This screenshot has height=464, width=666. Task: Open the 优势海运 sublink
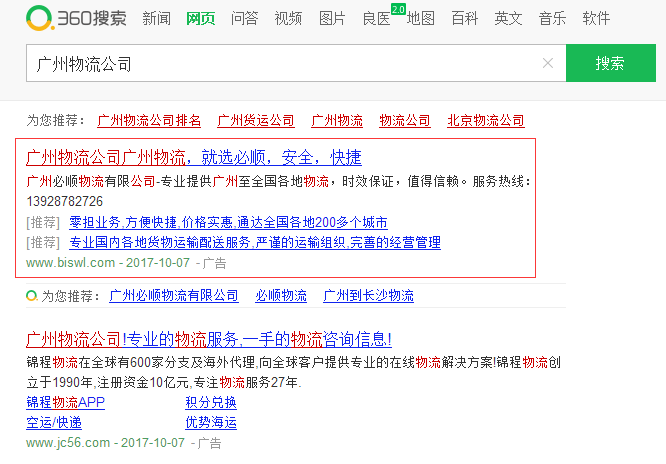pyautogui.click(x=211, y=422)
